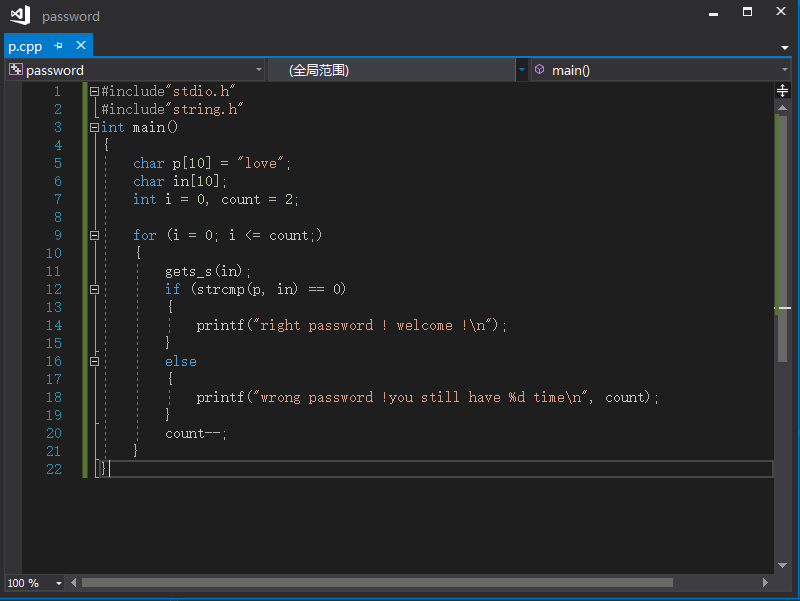Viewport: 800px width, 601px height.
Task: Click the horizontal scrollbar right arrow
Action: click(765, 583)
